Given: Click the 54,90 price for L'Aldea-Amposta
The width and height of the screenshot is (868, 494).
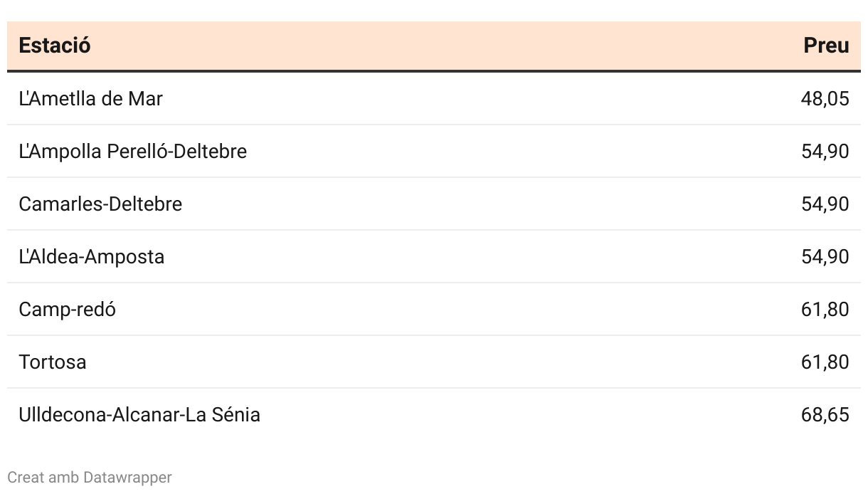Looking at the screenshot, I should (x=825, y=256).
